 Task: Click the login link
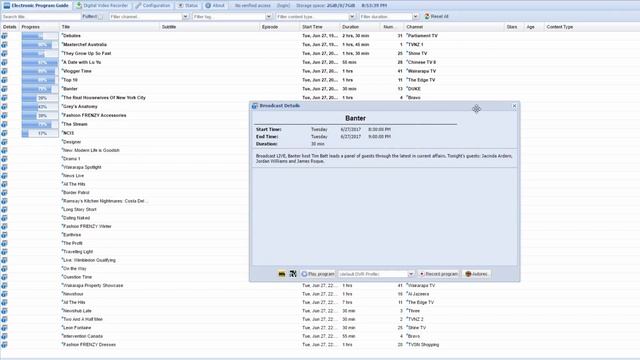click(283, 6)
